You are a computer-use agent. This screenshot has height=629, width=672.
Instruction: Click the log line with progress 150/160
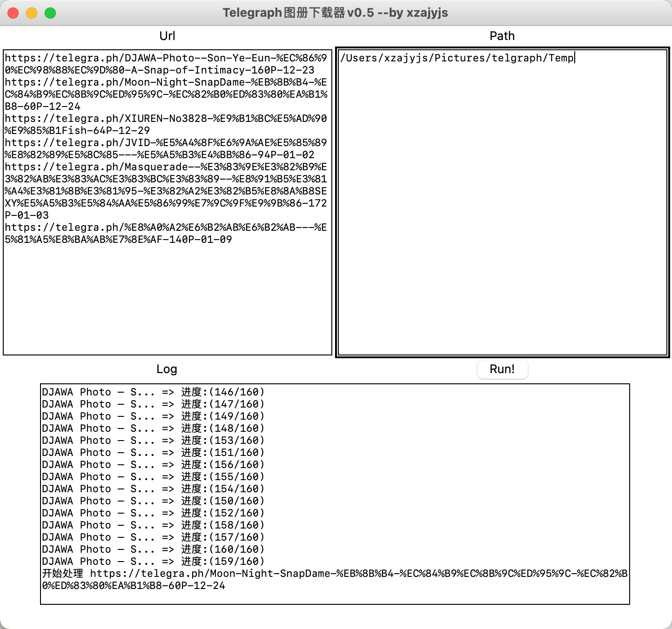coord(153,501)
